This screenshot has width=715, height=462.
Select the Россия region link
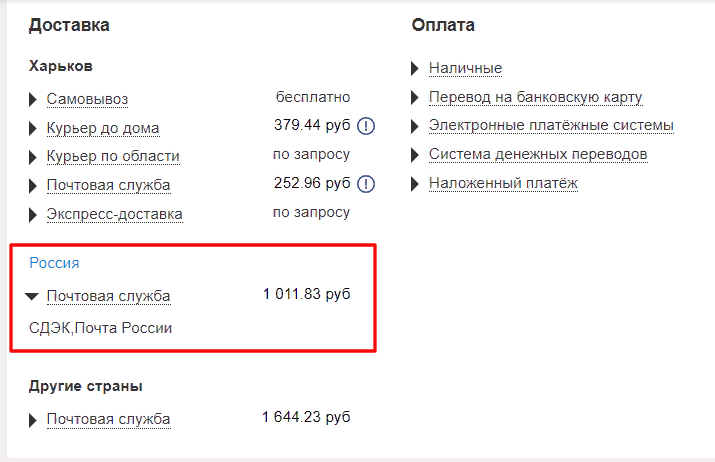[x=54, y=263]
